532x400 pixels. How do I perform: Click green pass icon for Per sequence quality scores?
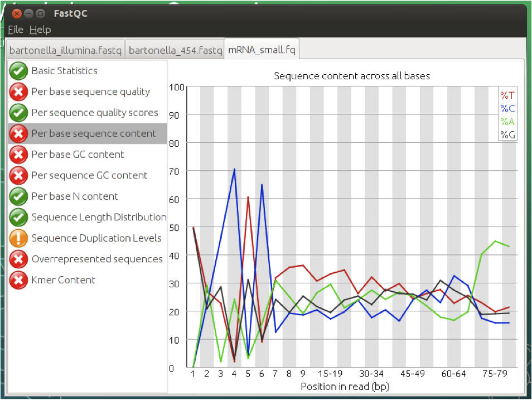18,113
